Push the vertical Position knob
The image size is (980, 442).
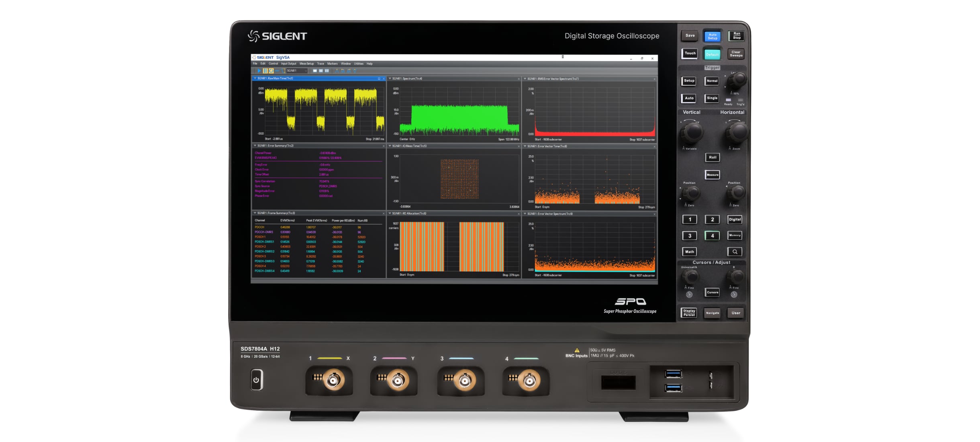point(692,194)
